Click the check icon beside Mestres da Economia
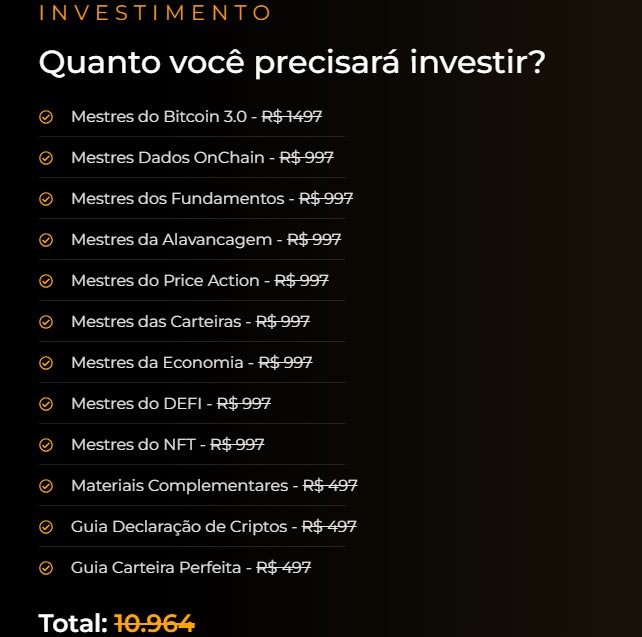 (x=46, y=363)
